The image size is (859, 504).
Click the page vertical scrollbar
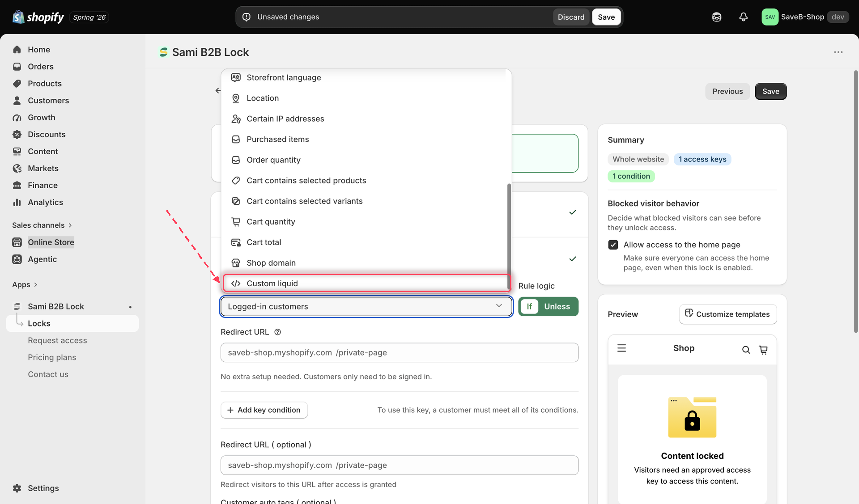click(855, 201)
